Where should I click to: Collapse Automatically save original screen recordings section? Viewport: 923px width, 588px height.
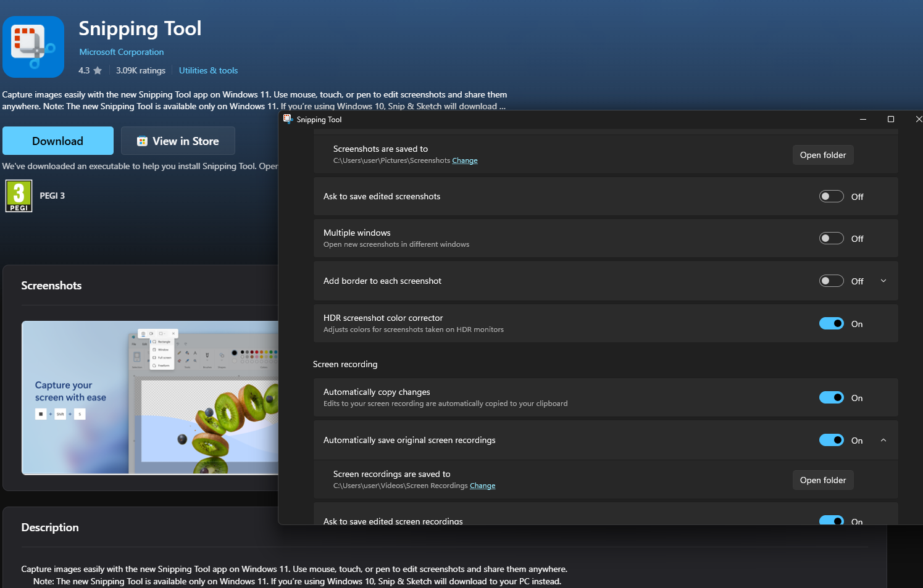pyautogui.click(x=883, y=440)
